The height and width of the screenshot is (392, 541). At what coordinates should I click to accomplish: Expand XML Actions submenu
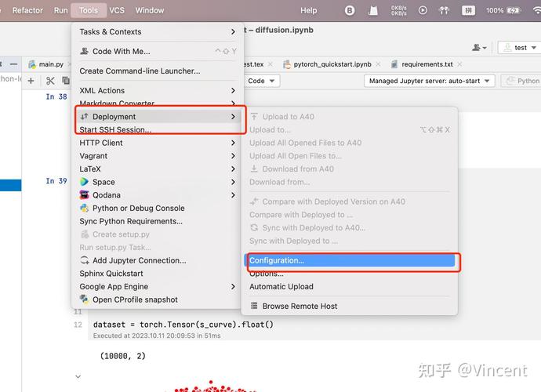[158, 91]
